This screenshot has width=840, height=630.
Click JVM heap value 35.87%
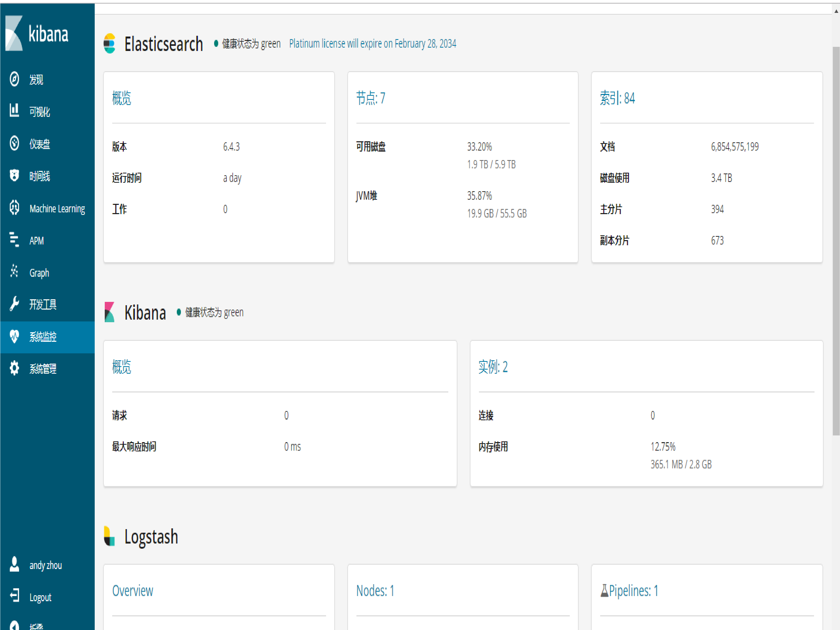coord(479,196)
